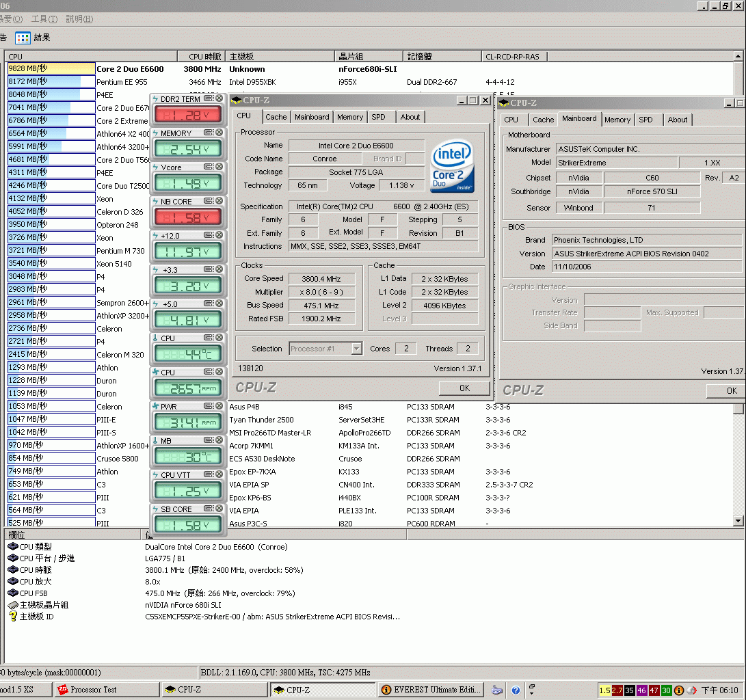
Task: Select the Tyan Thunder 2500 motherboard row
Action: click(371, 420)
